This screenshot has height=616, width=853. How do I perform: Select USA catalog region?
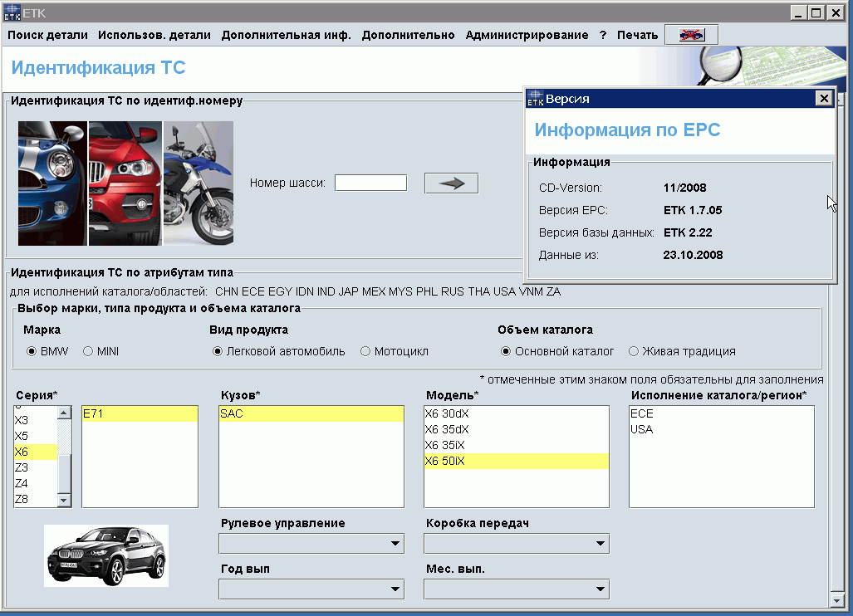721,429
